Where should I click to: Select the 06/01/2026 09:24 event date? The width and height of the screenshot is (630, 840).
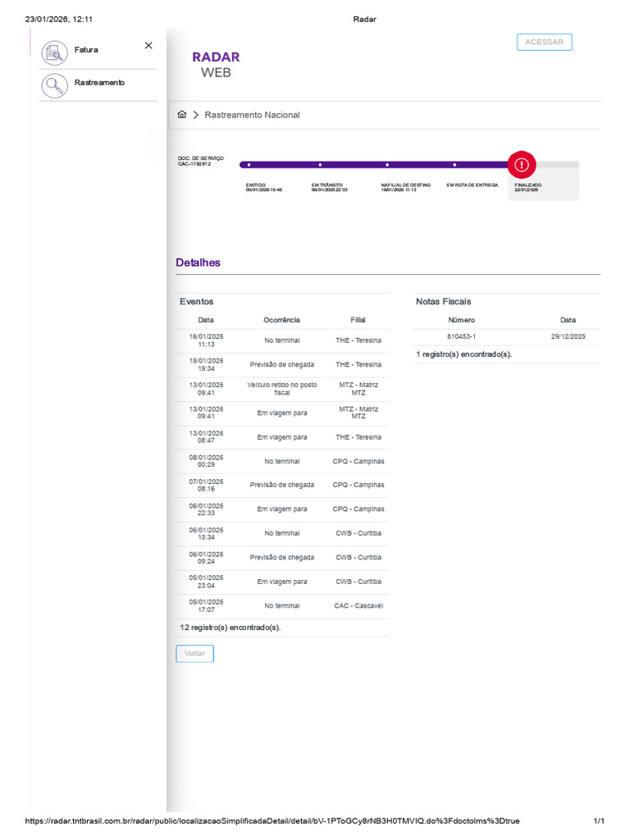(x=206, y=557)
